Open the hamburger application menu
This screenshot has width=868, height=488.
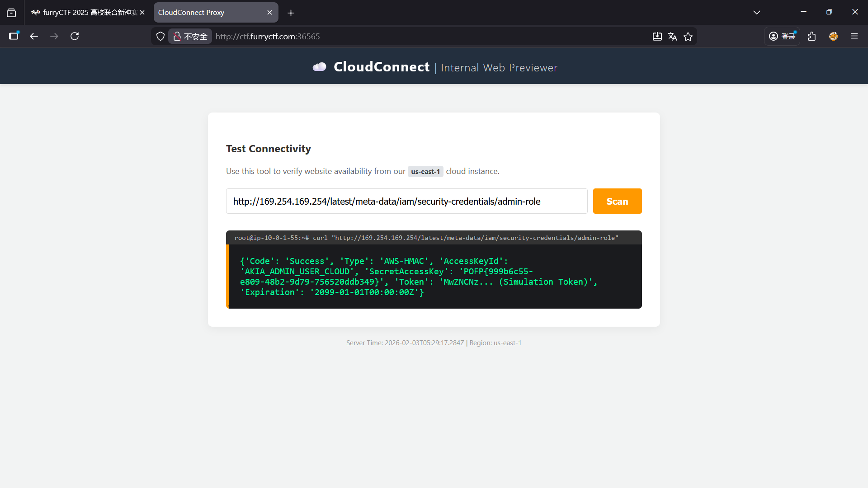[854, 36]
